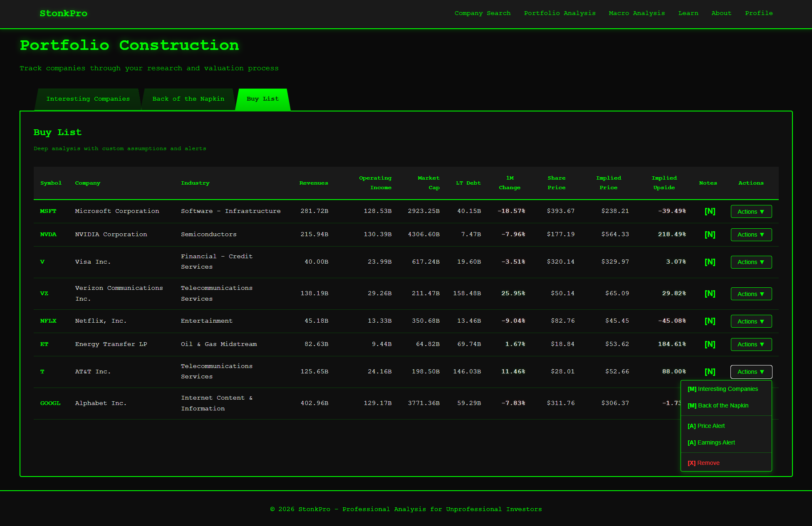Select Price Alert from the context menu
This screenshot has width=812, height=526.
(x=706, y=426)
